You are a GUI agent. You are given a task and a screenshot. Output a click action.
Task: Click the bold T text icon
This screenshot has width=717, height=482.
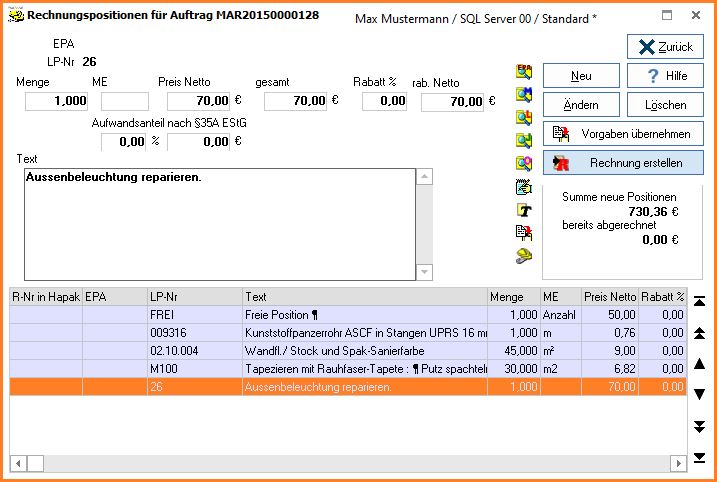click(523, 210)
